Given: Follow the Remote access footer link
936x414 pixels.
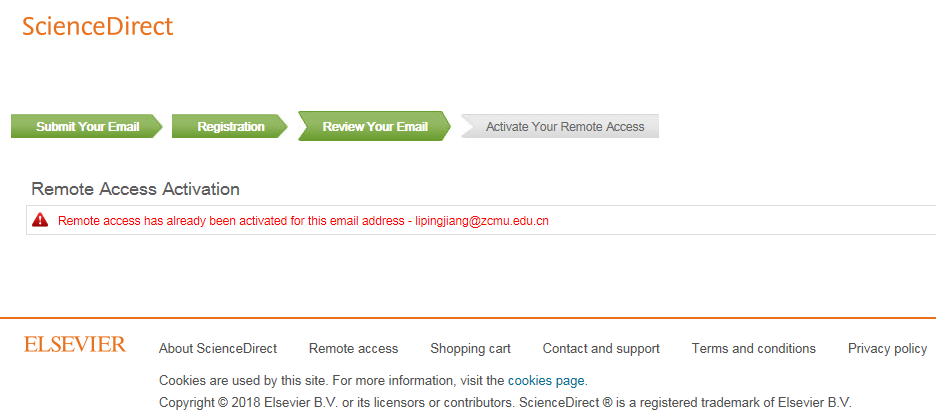Looking at the screenshot, I should pyautogui.click(x=353, y=349).
